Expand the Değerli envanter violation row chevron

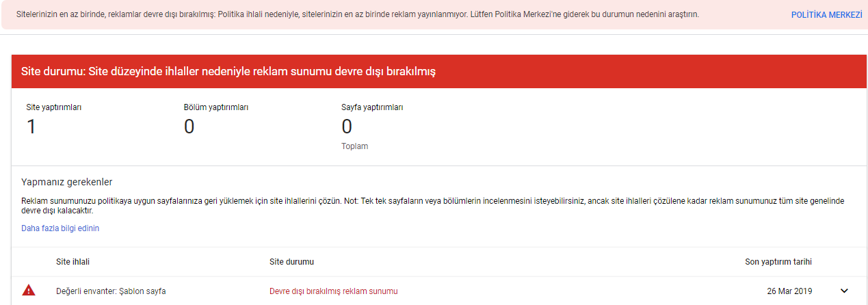(x=844, y=291)
